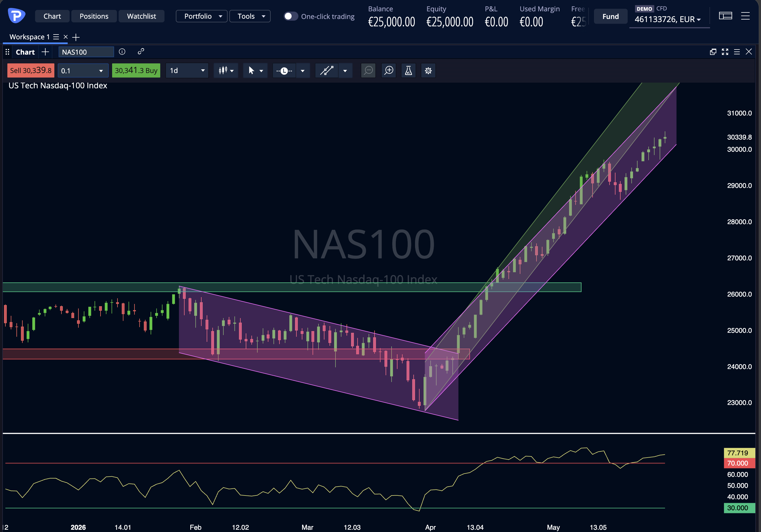The height and width of the screenshot is (532, 761).
Task: Open the main hamburger menu in header
Action: pos(745,16)
